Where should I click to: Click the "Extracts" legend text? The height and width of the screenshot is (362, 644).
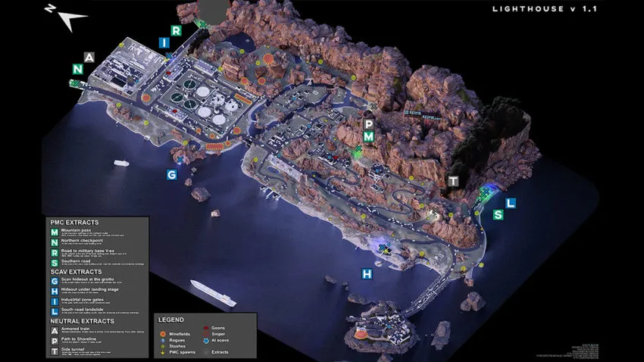coord(220,352)
